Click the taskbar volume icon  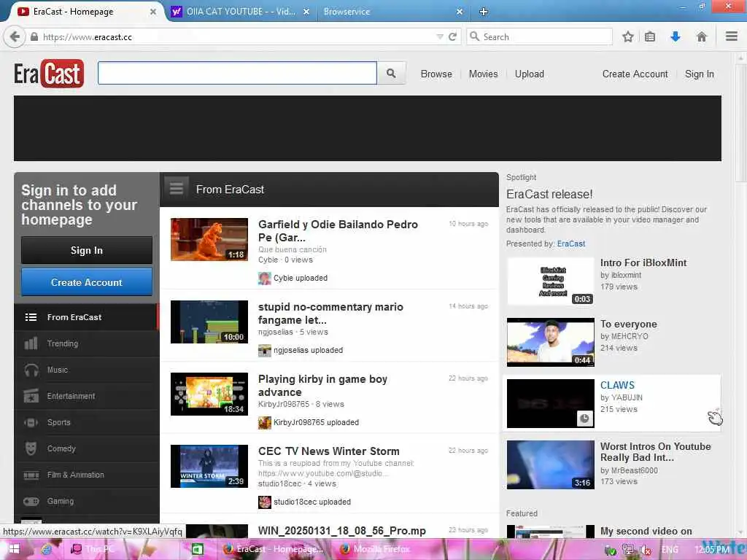click(645, 550)
